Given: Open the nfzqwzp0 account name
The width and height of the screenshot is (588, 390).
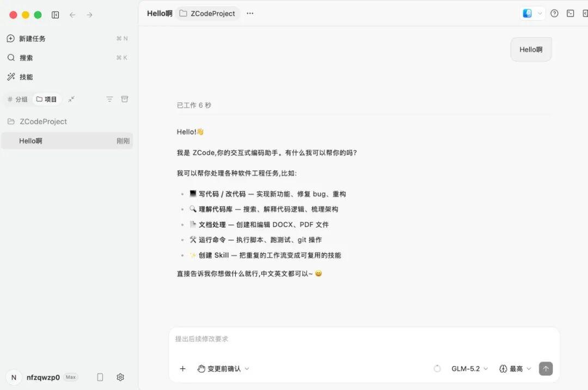Looking at the screenshot, I should pyautogui.click(x=43, y=377).
